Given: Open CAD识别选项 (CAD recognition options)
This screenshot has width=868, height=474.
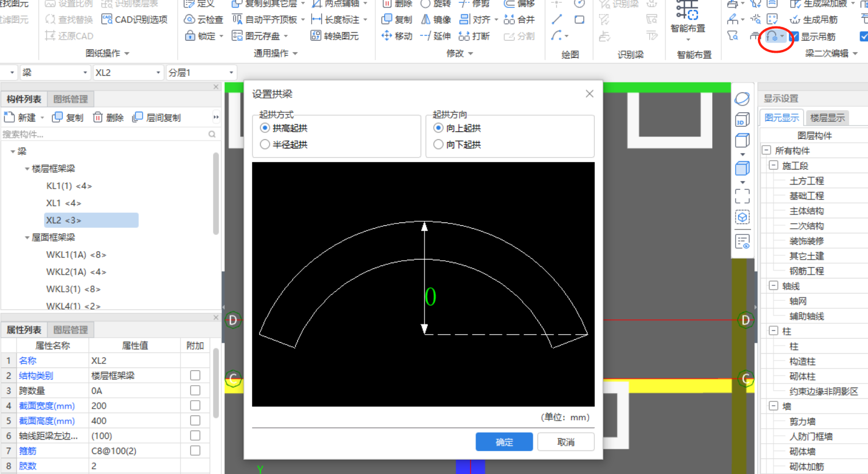Looking at the screenshot, I should (135, 19).
